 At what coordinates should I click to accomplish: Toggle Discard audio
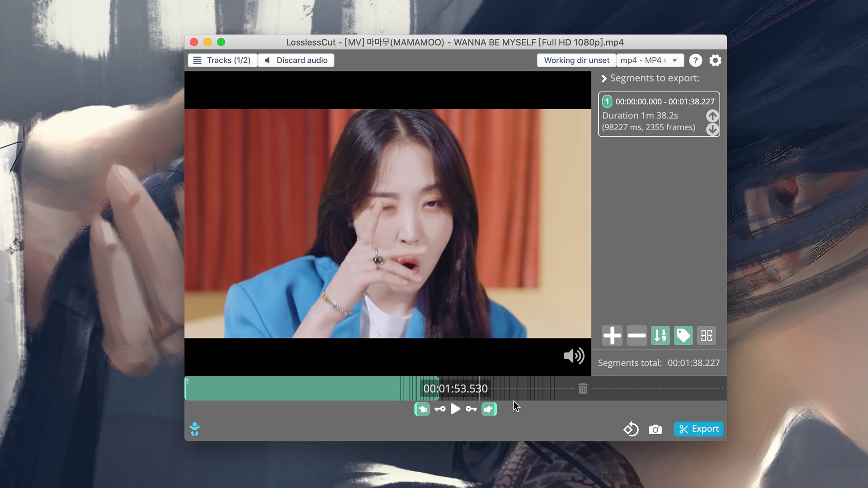click(x=296, y=60)
